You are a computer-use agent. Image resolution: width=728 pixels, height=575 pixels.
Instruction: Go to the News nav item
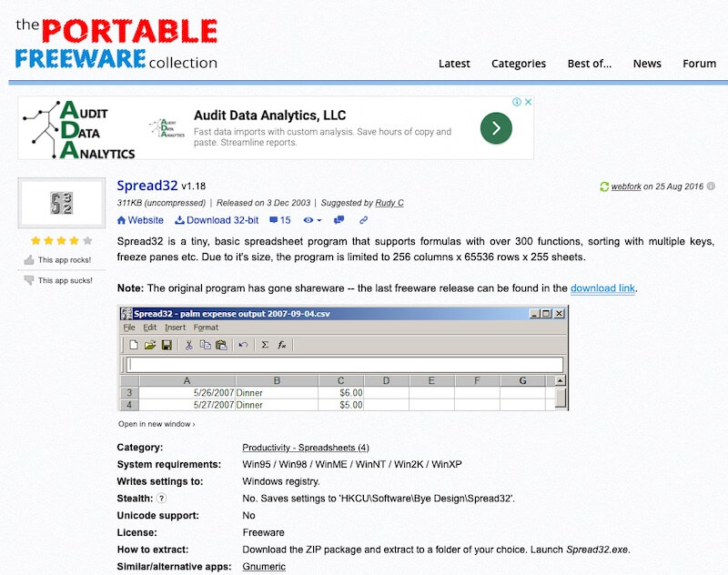[x=647, y=64]
